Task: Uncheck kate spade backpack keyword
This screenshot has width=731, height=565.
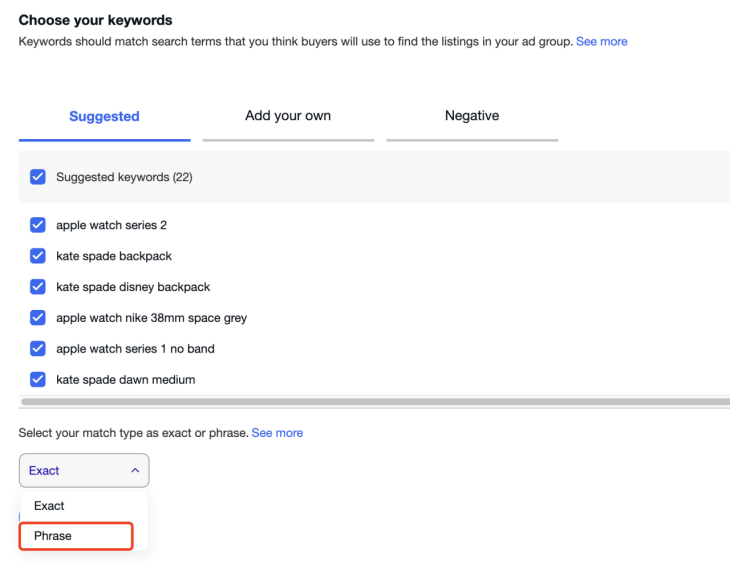Action: [38, 256]
